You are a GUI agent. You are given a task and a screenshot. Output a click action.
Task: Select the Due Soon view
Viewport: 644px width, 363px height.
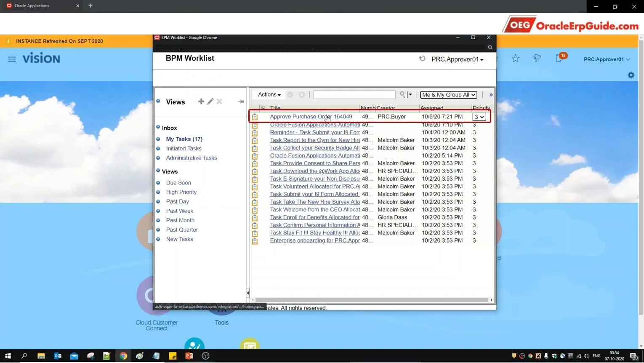(178, 183)
